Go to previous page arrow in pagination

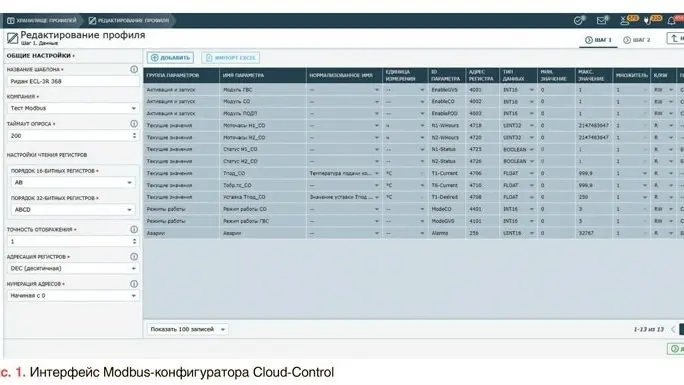click(673, 329)
